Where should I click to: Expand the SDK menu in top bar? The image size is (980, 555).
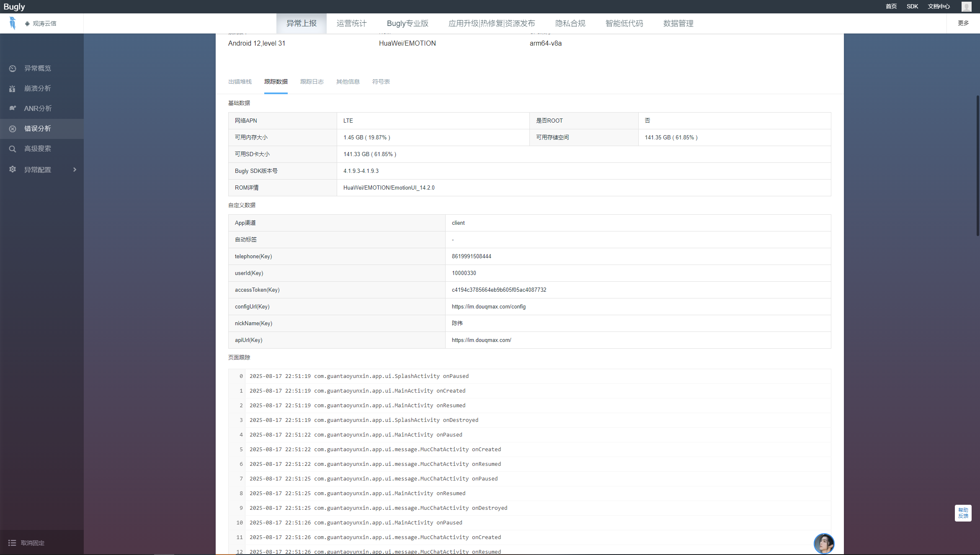913,6
